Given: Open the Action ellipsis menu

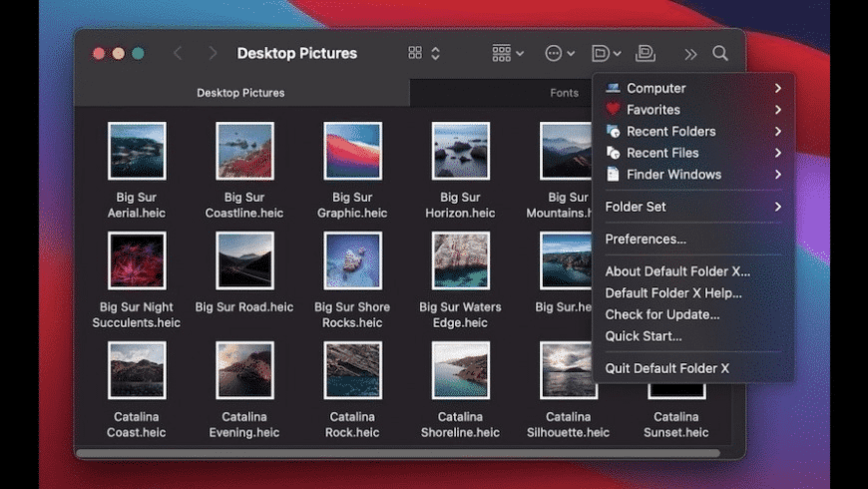Looking at the screenshot, I should (560, 53).
